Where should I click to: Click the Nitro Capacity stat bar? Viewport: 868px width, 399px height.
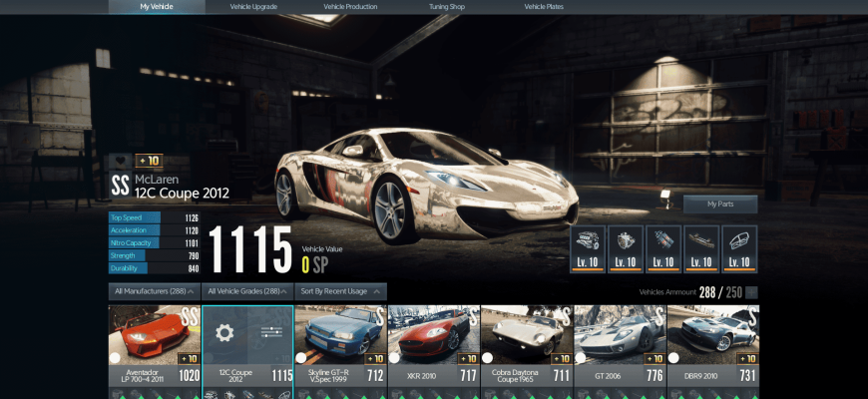coord(154,243)
